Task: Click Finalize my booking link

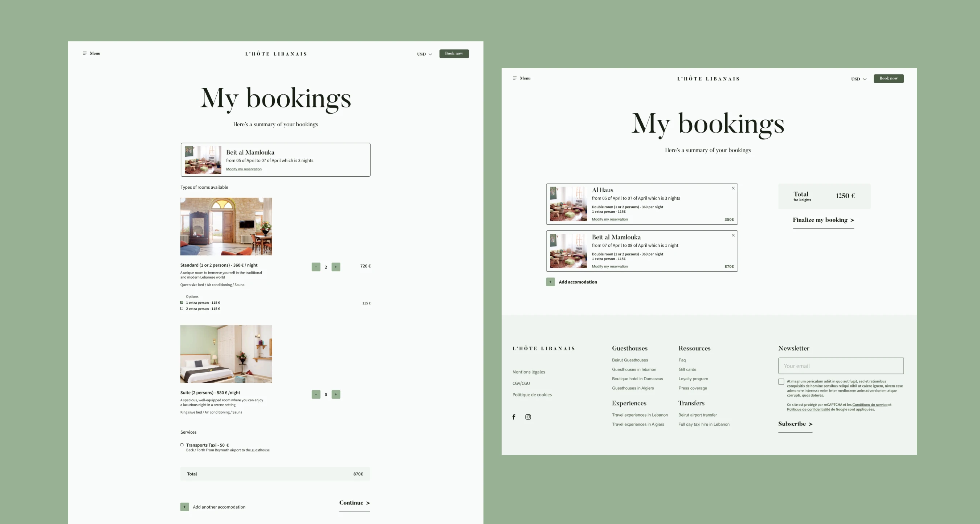Action: click(823, 220)
